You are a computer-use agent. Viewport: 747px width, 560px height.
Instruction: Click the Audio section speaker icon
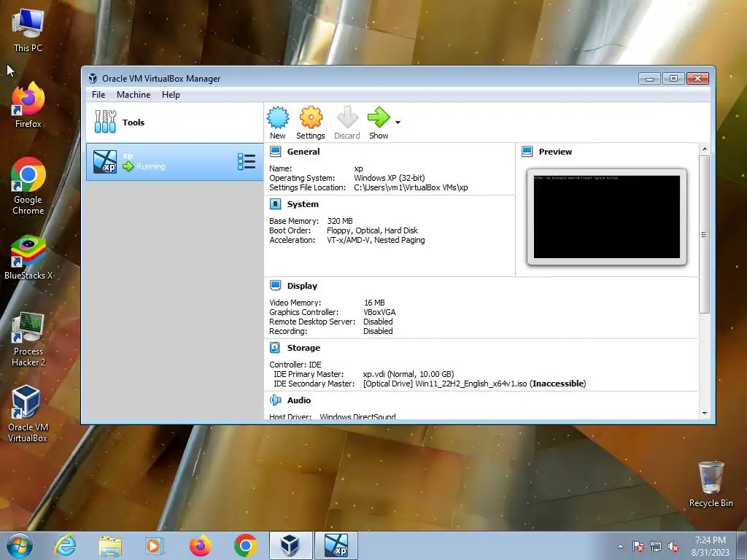[275, 400]
